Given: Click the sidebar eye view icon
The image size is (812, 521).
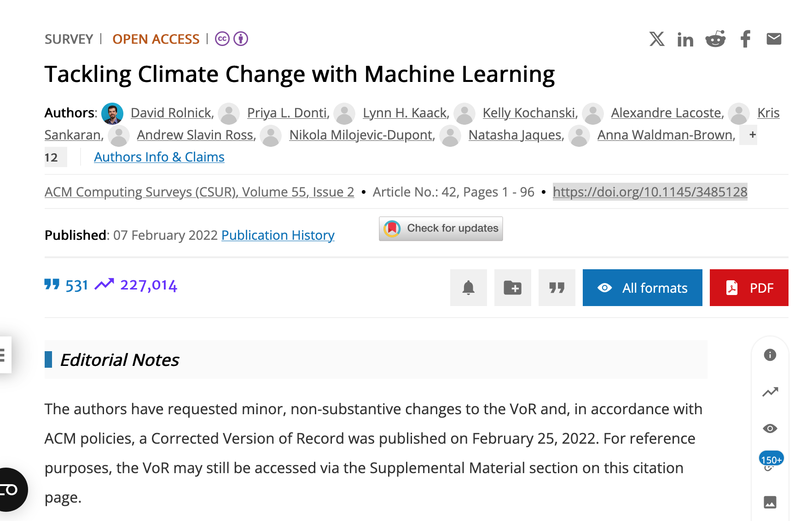Looking at the screenshot, I should pos(770,428).
